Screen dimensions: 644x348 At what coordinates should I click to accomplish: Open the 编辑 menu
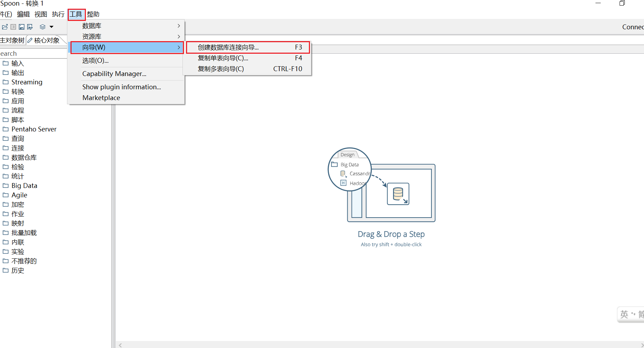(x=23, y=14)
